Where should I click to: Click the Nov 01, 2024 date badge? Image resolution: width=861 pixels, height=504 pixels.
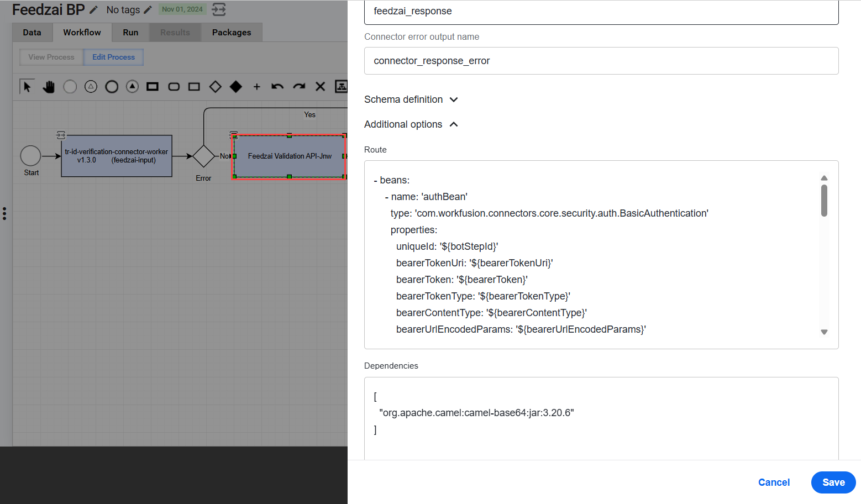click(182, 9)
